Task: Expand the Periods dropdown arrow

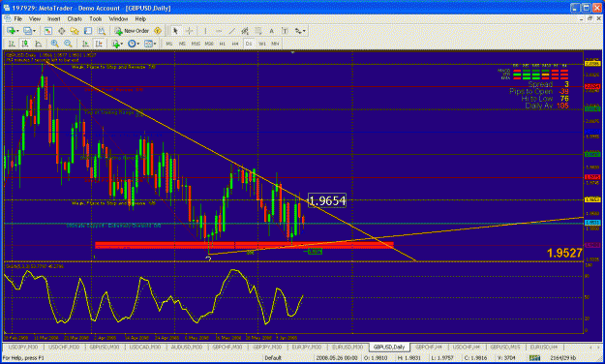Action: click(x=138, y=44)
